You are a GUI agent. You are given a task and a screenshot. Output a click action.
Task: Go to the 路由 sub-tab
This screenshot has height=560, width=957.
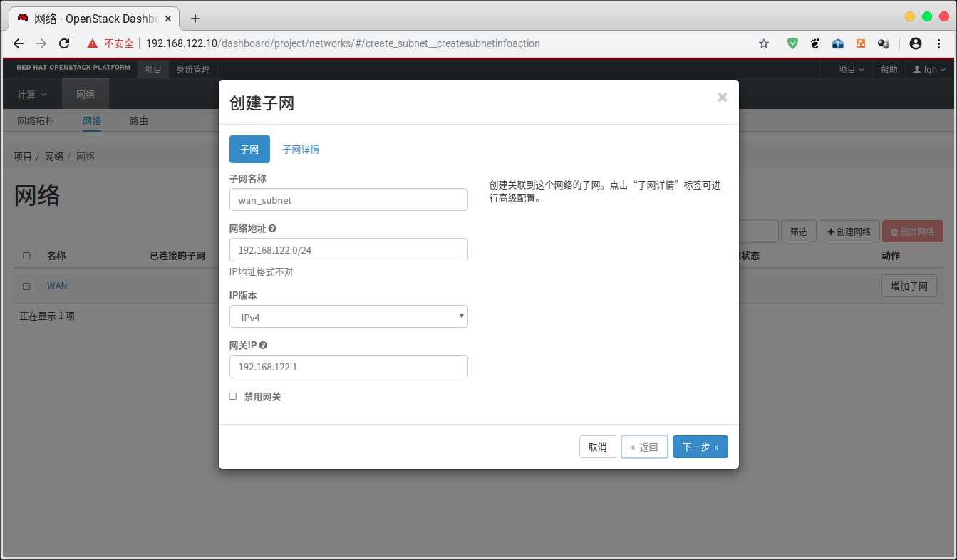point(139,121)
